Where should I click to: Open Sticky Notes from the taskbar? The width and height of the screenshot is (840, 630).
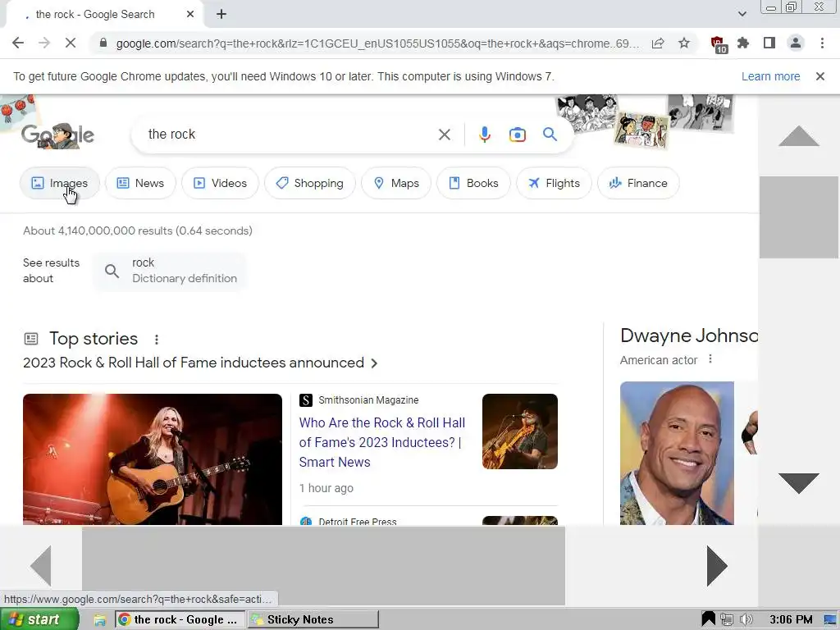tap(313, 620)
